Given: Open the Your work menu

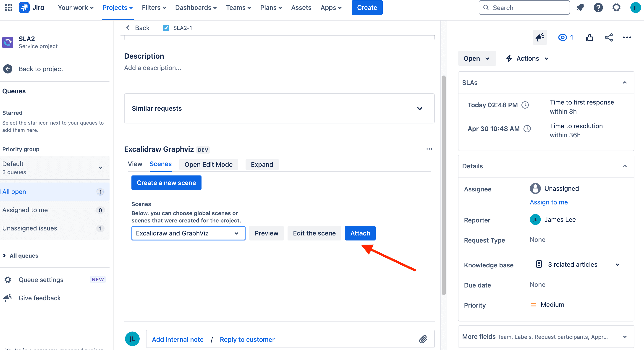Looking at the screenshot, I should click(76, 8).
